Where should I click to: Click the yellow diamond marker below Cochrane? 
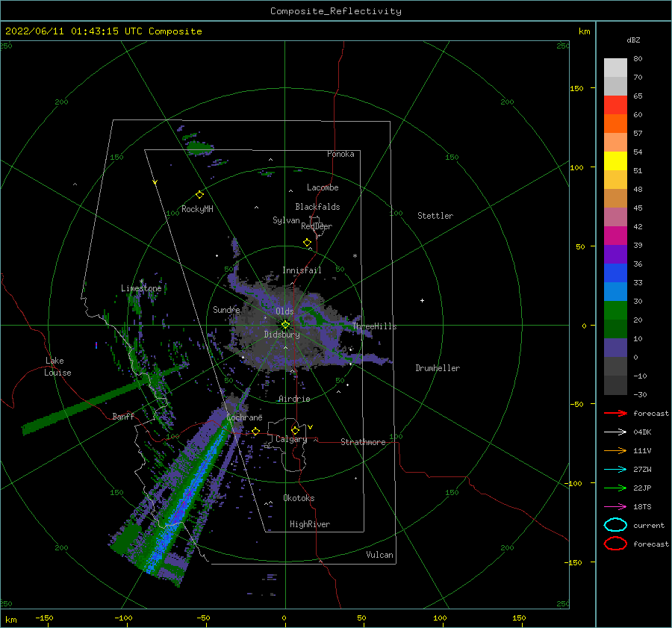click(256, 431)
